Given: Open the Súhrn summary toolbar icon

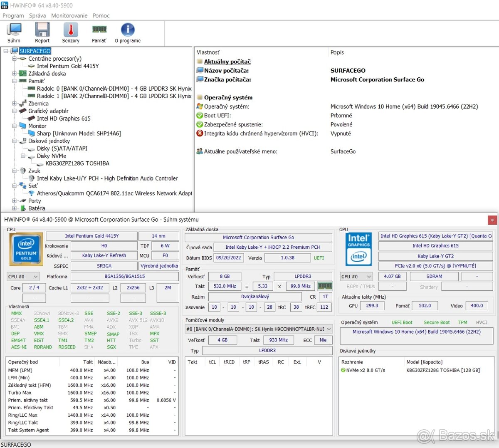Looking at the screenshot, I should pos(14,30).
